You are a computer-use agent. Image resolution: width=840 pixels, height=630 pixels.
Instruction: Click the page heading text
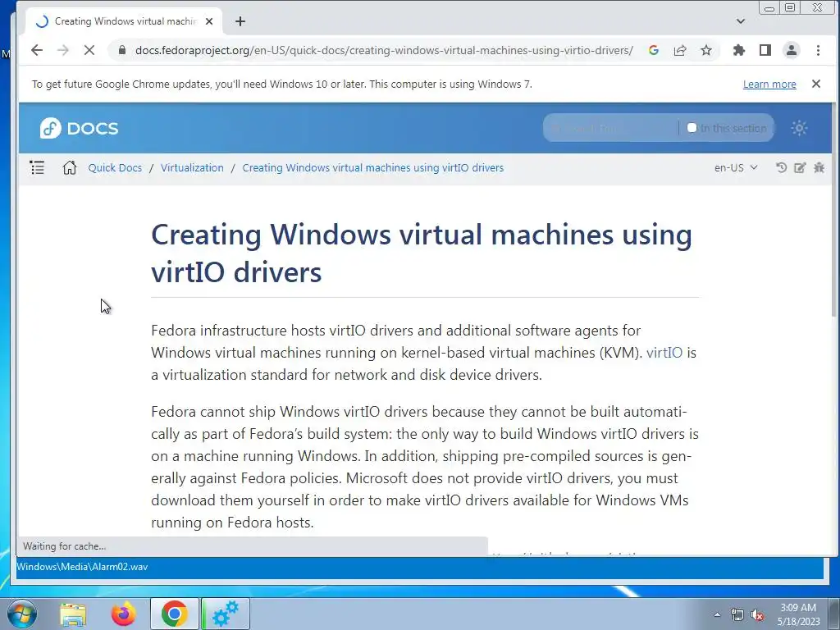tap(421, 253)
